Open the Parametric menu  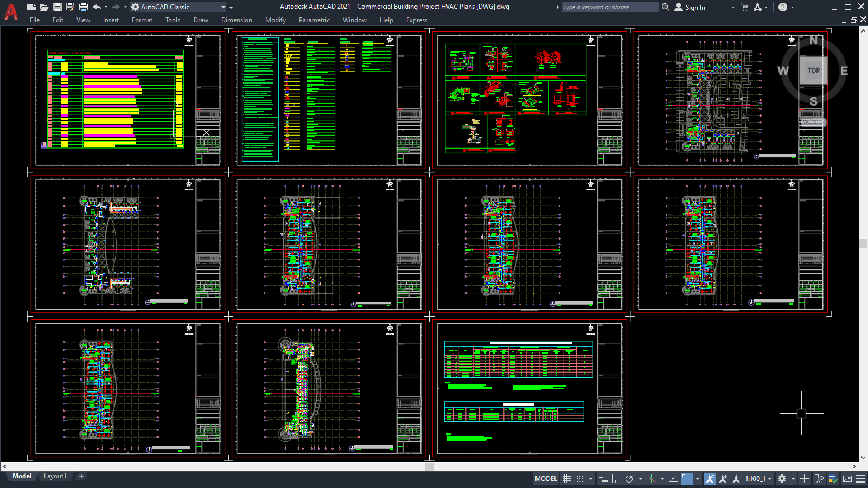tap(314, 20)
